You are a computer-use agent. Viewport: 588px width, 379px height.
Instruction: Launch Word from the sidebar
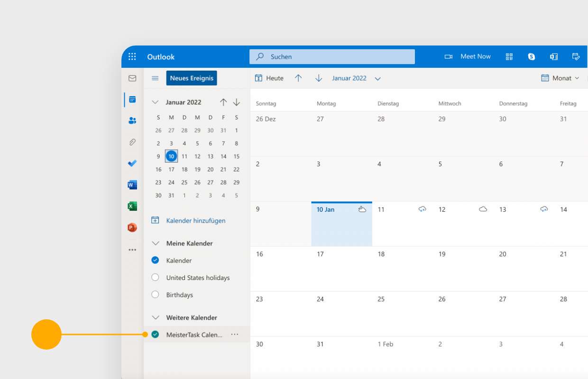point(132,185)
